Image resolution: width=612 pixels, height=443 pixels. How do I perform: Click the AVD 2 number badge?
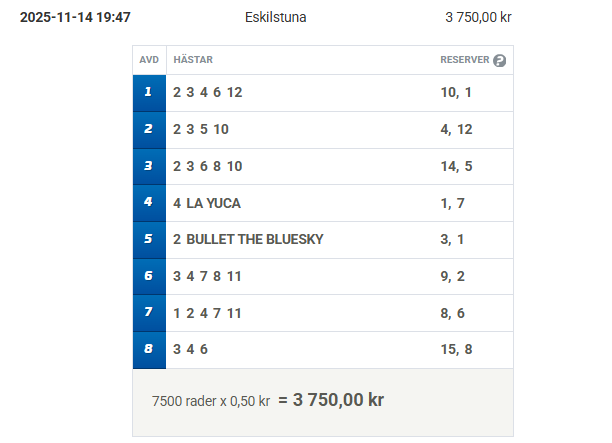pyautogui.click(x=149, y=129)
